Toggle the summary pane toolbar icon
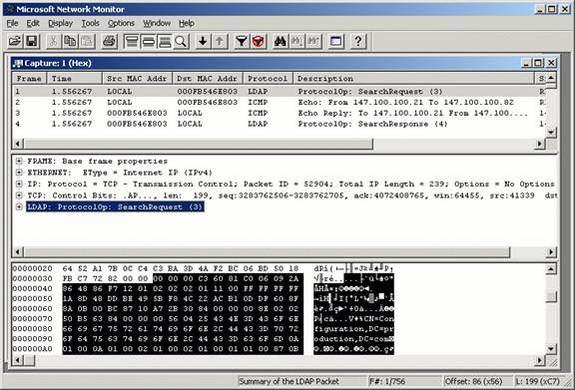 coord(131,41)
